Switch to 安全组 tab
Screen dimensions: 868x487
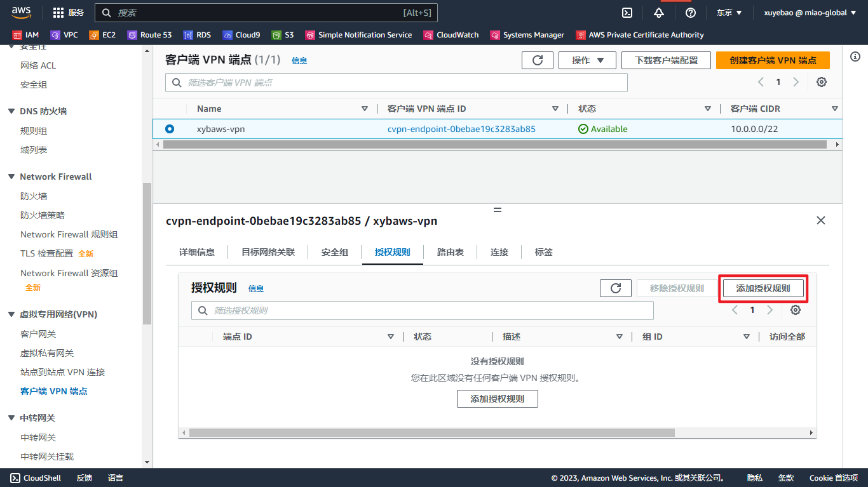(335, 252)
